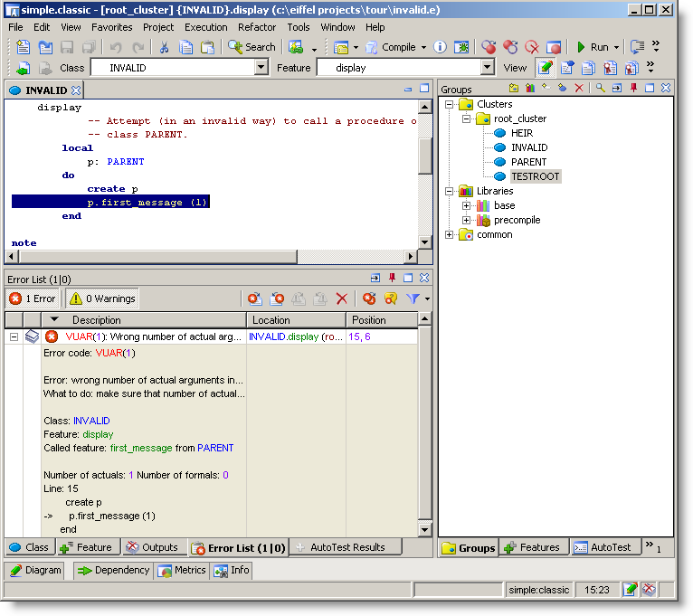Image resolution: width=693 pixels, height=616 pixels.
Task: Click the green Run arrow
Action: point(582,47)
